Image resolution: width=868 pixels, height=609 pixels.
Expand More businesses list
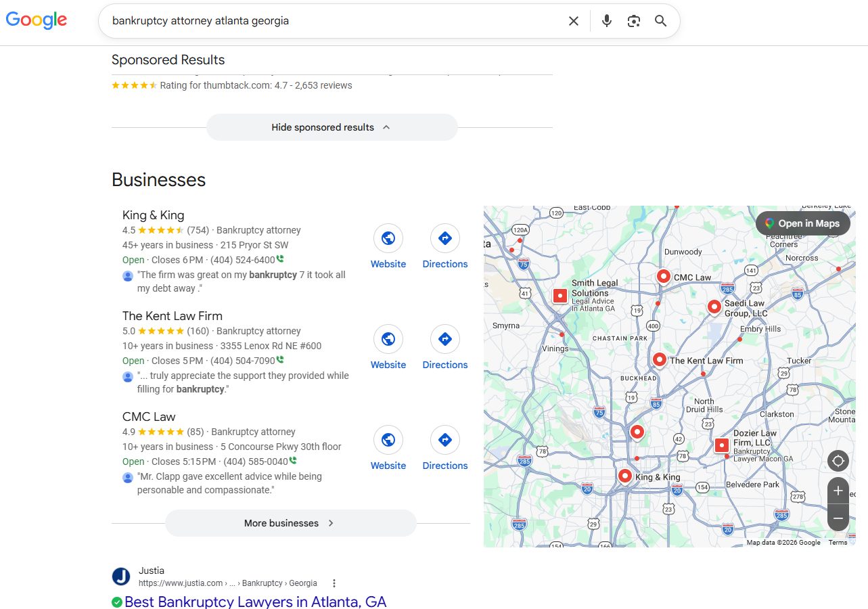pyautogui.click(x=290, y=523)
